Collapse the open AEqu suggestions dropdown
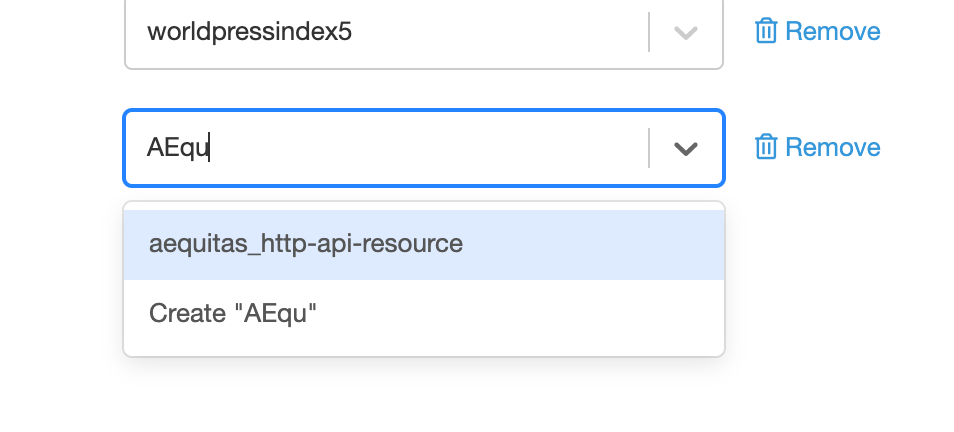Viewport: 954px width, 432px height. click(686, 148)
